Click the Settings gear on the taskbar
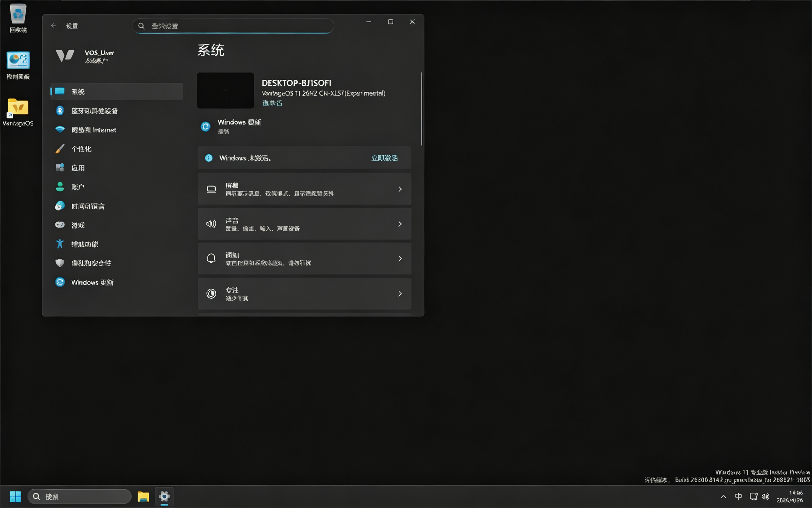Screen dimensions: 812x508 [x=164, y=496]
